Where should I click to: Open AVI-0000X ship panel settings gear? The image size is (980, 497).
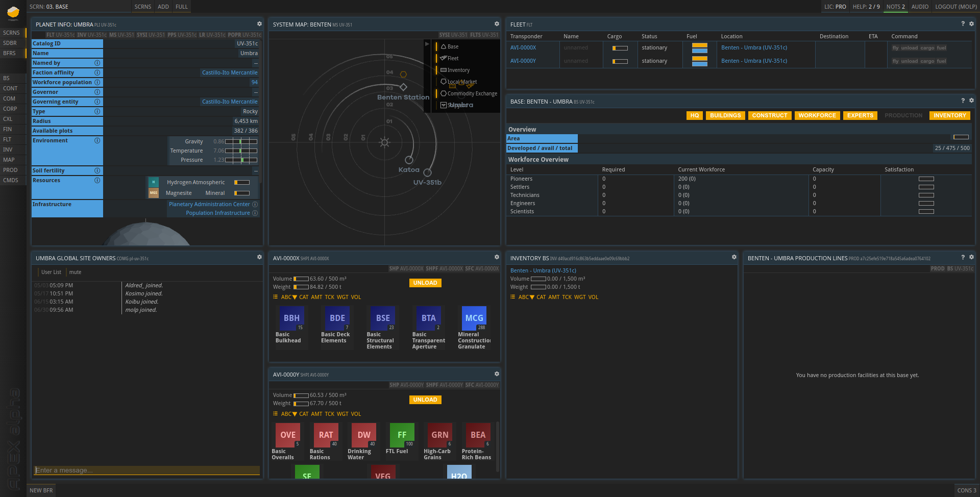[x=497, y=258]
